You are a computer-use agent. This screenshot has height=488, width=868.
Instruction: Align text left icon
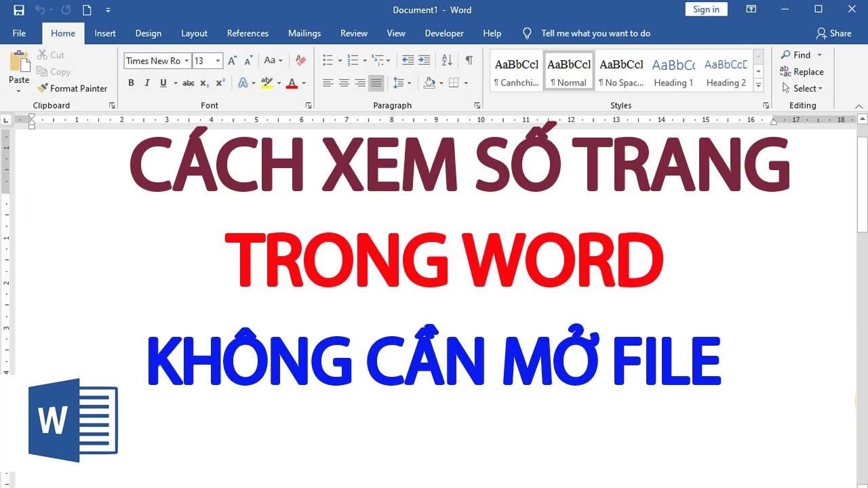click(328, 83)
